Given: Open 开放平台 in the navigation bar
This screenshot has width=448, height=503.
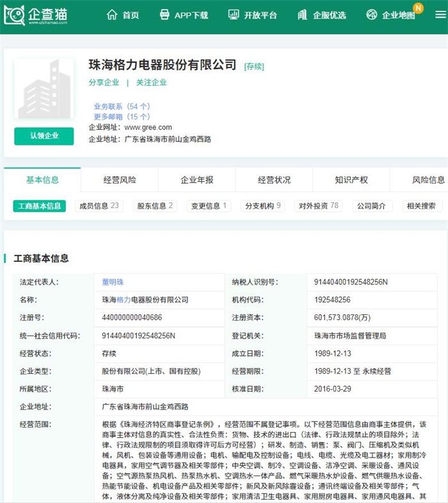Looking at the screenshot, I should (260, 15).
